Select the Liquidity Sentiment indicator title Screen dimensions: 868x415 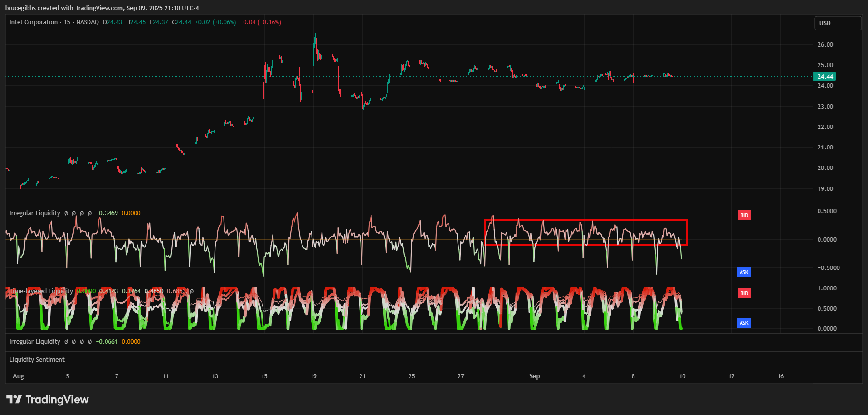tap(37, 359)
